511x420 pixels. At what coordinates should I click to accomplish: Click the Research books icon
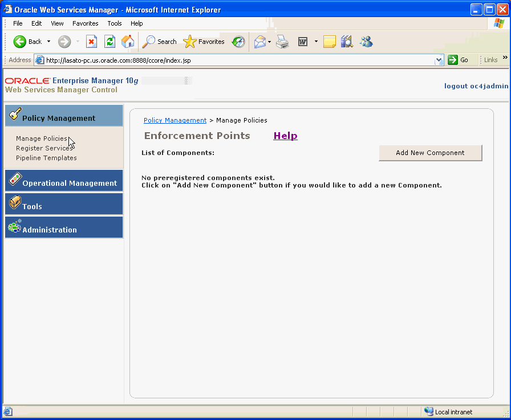tap(347, 42)
